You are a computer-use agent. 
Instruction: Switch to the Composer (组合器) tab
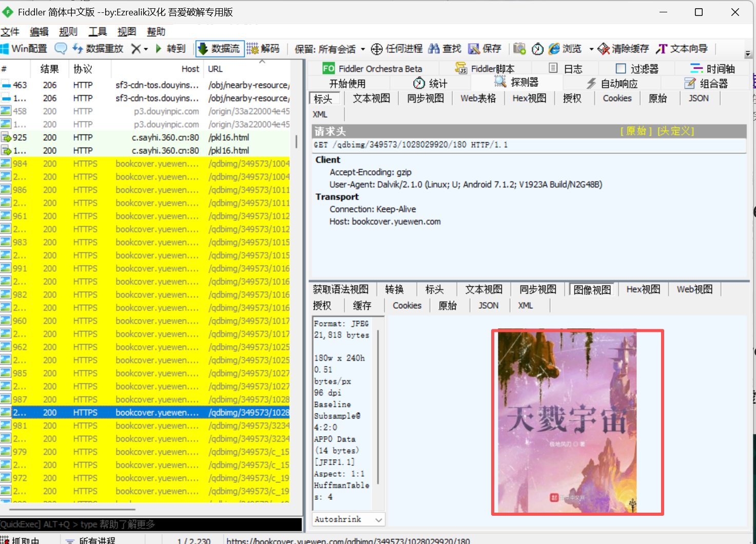point(706,83)
